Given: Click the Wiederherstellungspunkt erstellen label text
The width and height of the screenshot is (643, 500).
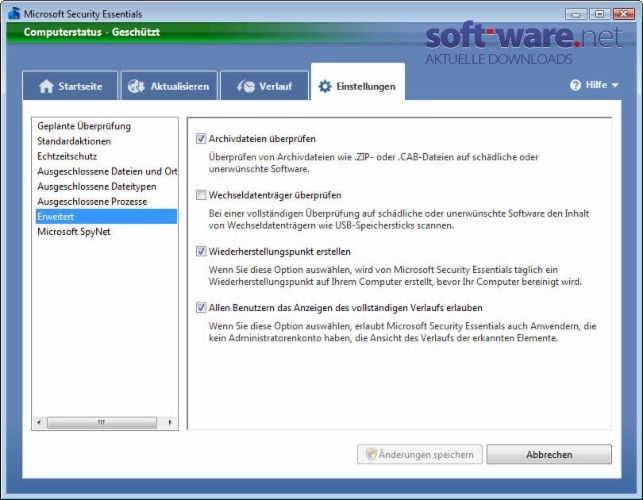Looking at the screenshot, I should point(280,251).
